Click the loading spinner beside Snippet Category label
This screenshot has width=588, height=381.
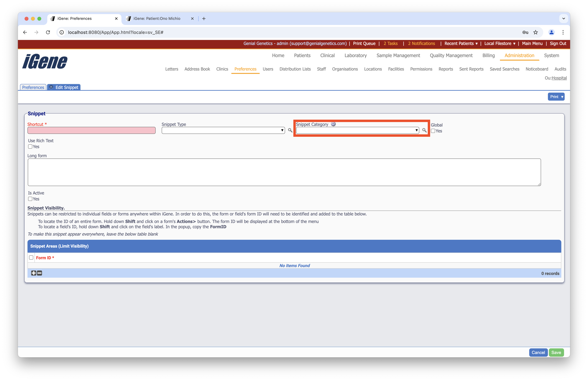pyautogui.click(x=333, y=124)
